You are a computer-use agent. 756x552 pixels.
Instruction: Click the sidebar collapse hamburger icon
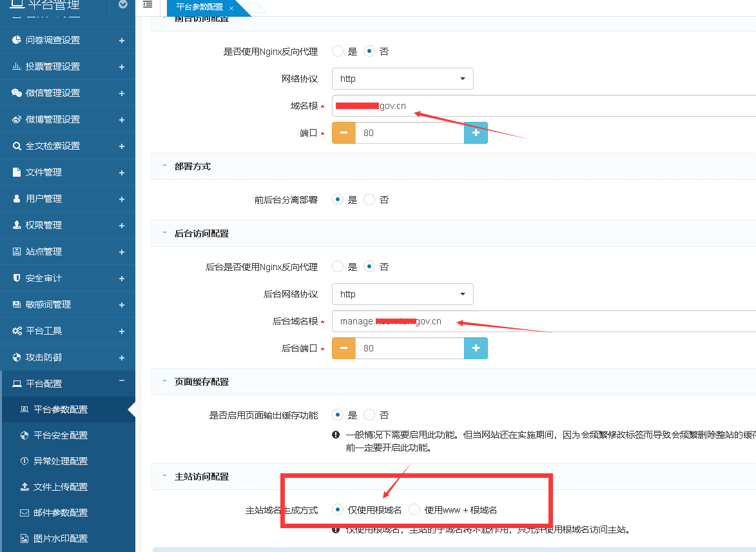tap(148, 5)
